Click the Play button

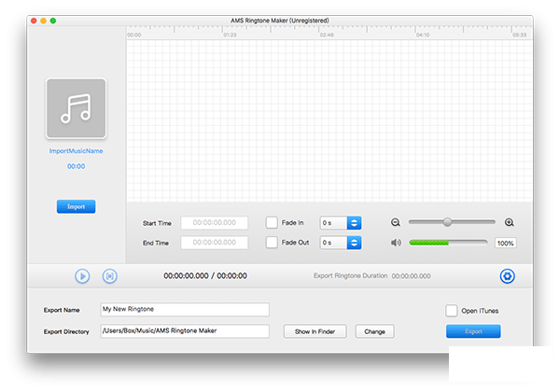coord(82,276)
